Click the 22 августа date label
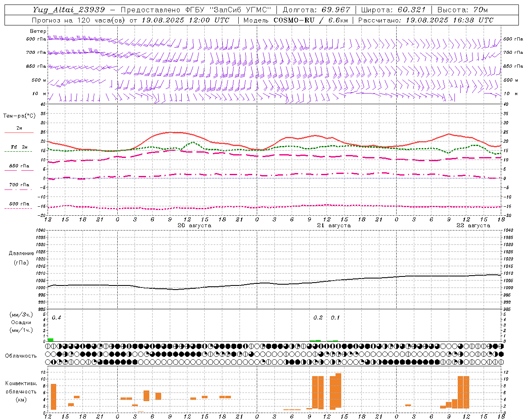The height and width of the screenshot is (420, 525). [x=473, y=226]
